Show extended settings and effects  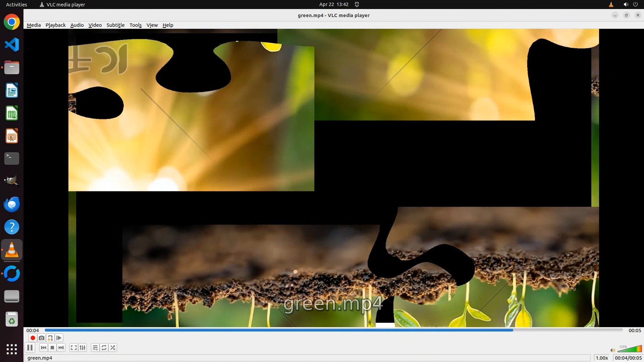(x=83, y=348)
